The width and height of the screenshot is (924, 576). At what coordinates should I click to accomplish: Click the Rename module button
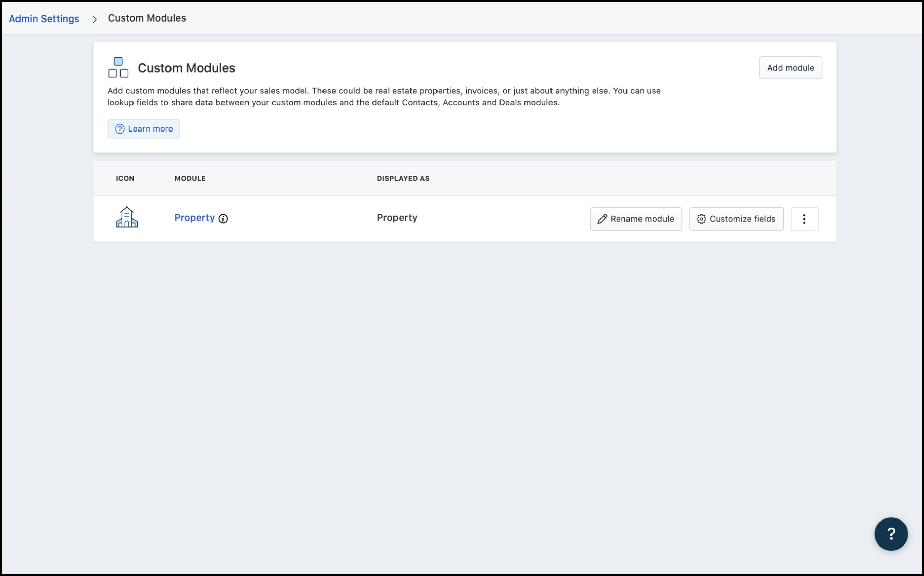(635, 219)
